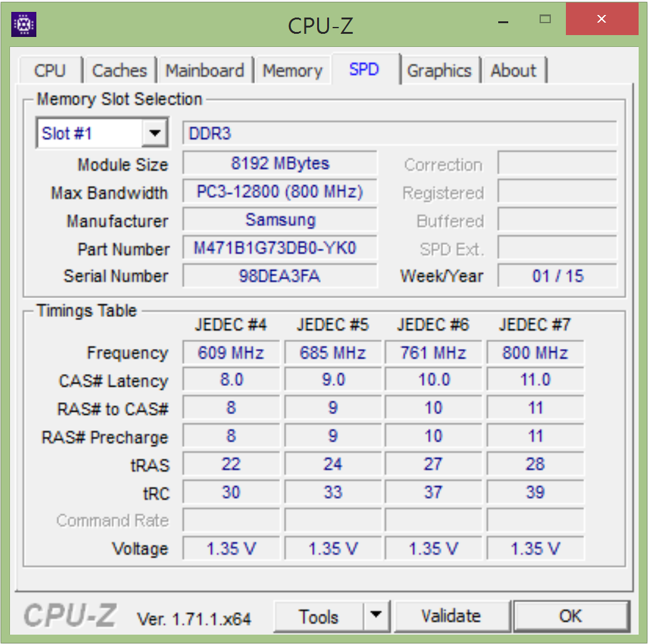Viewport: 648px width, 644px height.
Task: Click the version text Ver. 1.71.1.x64
Action: click(x=194, y=619)
